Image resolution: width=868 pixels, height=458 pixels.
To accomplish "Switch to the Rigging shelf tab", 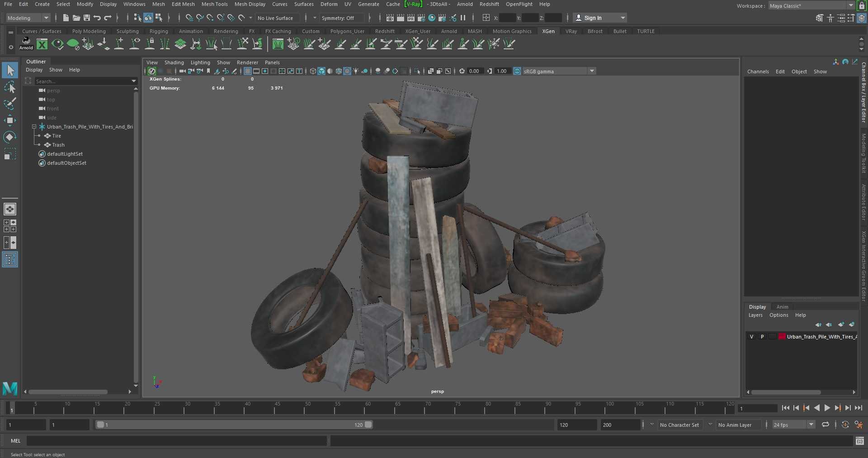I will tap(159, 31).
